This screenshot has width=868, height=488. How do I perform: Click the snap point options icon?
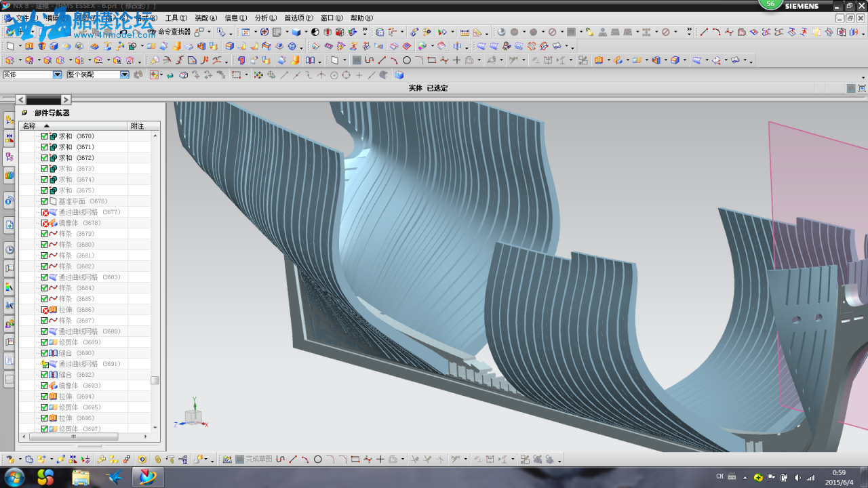[x=258, y=75]
